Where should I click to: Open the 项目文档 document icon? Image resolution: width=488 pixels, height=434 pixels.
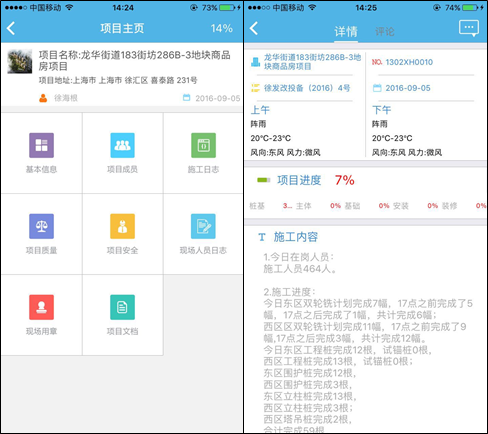122,307
